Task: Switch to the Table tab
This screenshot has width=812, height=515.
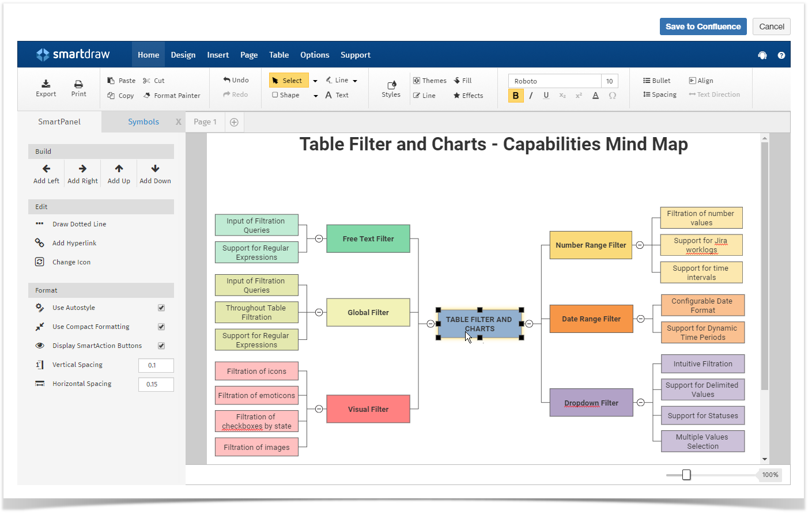Action: click(279, 55)
